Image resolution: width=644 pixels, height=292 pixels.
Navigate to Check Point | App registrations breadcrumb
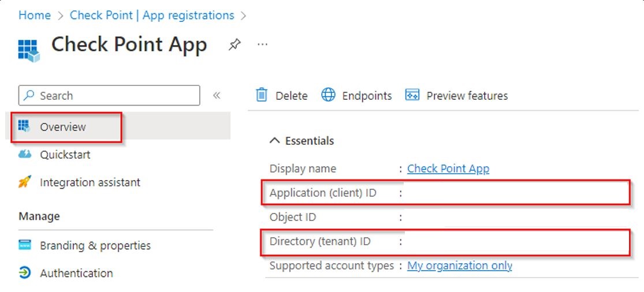point(152,16)
